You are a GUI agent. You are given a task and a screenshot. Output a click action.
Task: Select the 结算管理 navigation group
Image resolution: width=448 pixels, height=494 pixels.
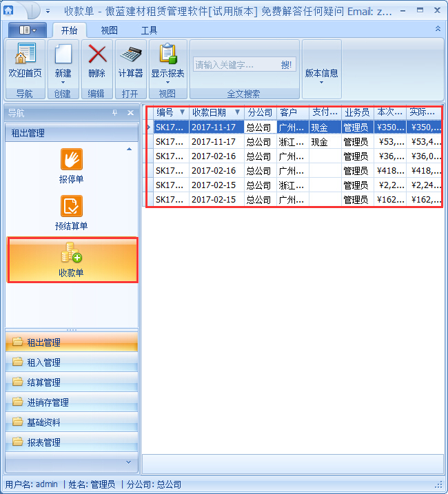[x=72, y=382]
